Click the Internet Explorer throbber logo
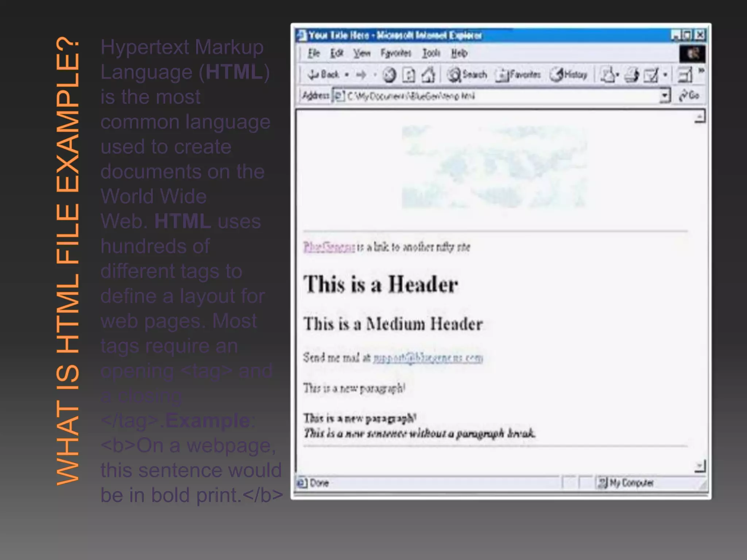This screenshot has height=560, width=747. coord(692,54)
